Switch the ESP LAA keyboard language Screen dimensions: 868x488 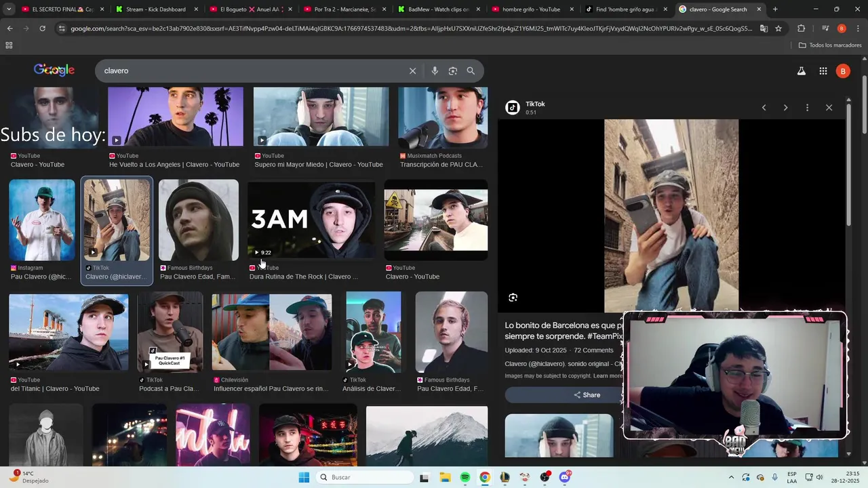(x=792, y=477)
